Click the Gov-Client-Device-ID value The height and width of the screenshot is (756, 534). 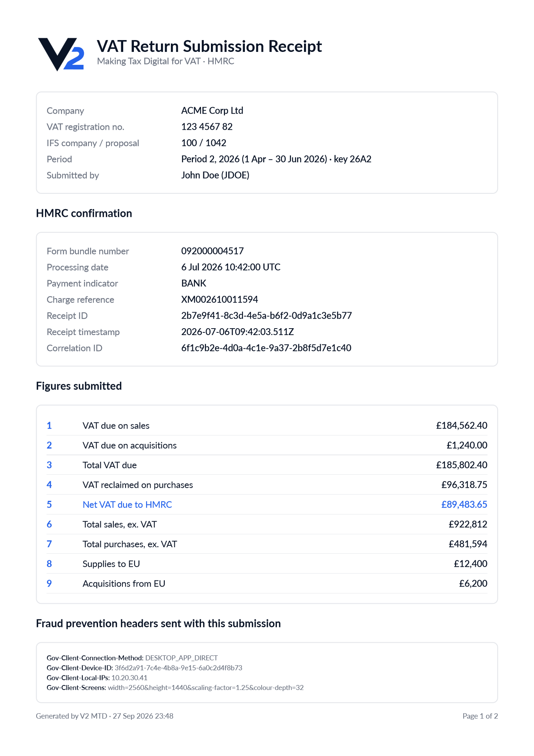pos(179,668)
